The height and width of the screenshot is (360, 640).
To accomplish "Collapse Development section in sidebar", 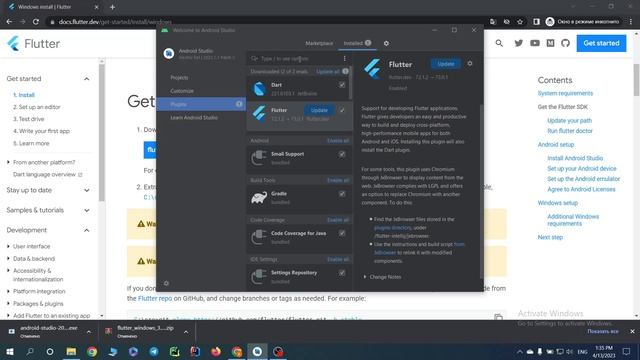I will coord(87,230).
